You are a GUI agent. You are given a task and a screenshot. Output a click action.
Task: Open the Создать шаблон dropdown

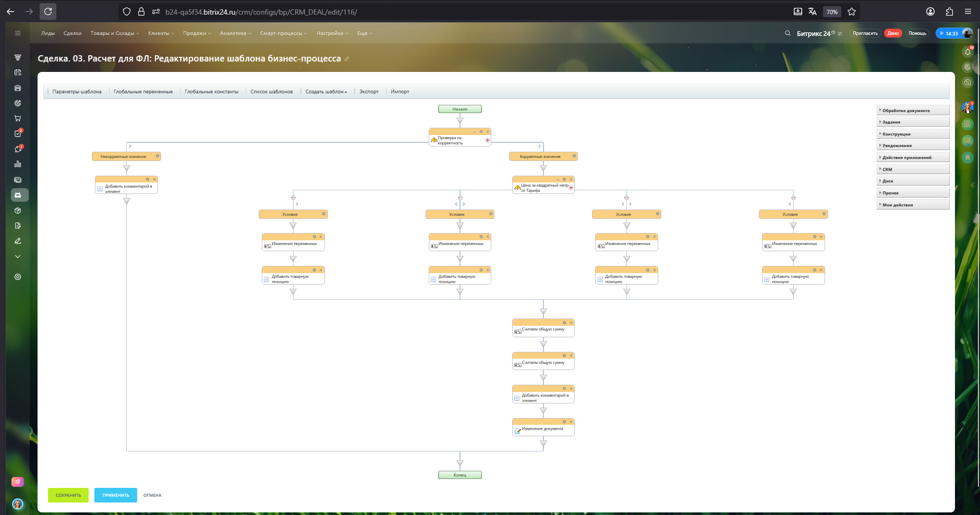coord(326,92)
